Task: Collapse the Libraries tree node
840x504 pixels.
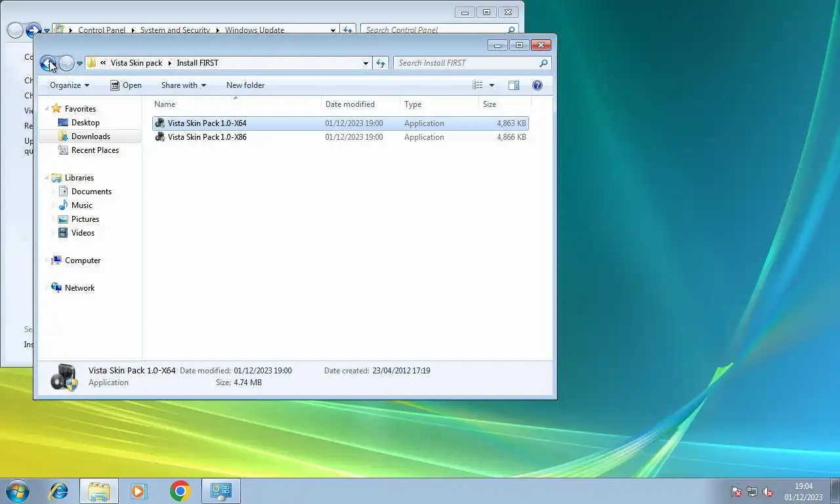Action: point(47,178)
